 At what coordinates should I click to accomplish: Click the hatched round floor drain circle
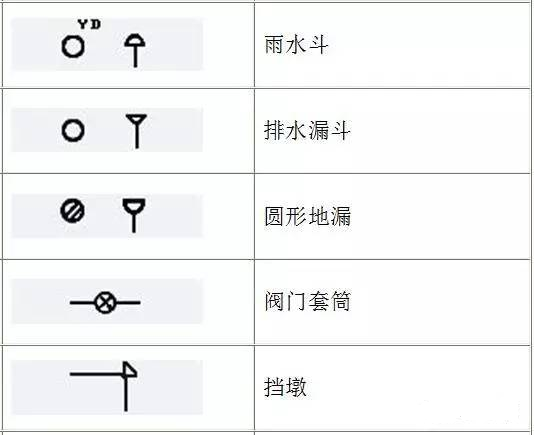tap(73, 211)
